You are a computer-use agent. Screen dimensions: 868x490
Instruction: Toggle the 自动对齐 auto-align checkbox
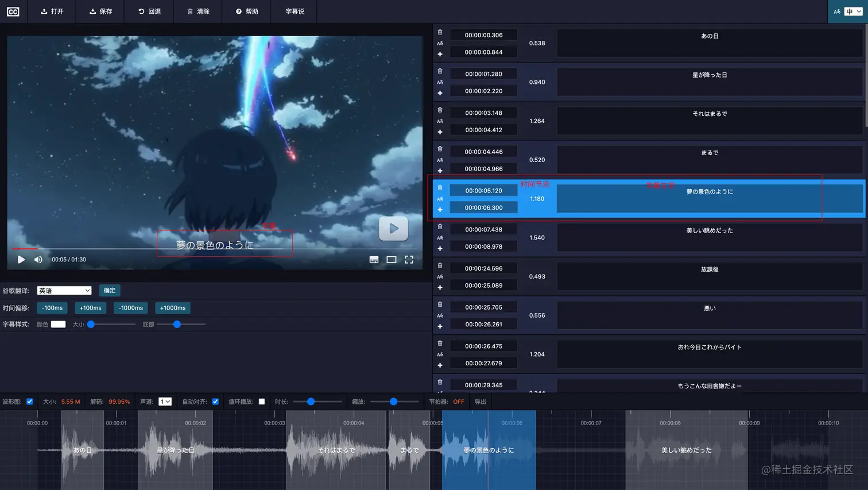[215, 402]
